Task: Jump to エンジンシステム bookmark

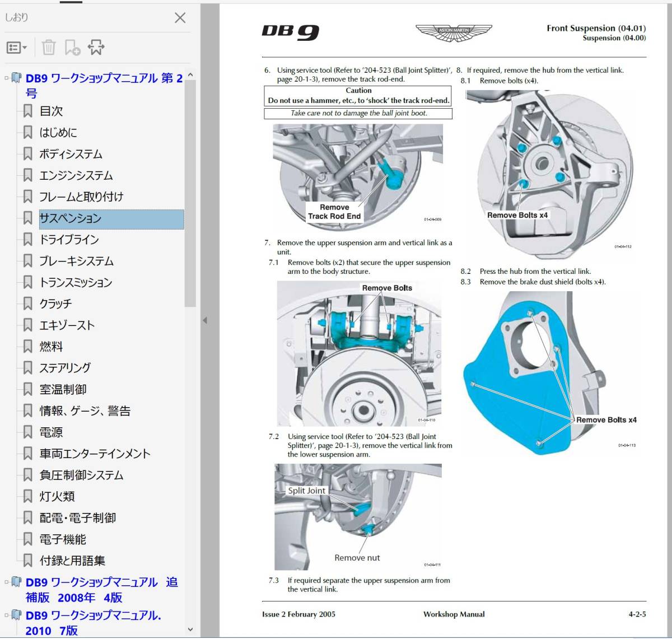Action: (x=76, y=175)
